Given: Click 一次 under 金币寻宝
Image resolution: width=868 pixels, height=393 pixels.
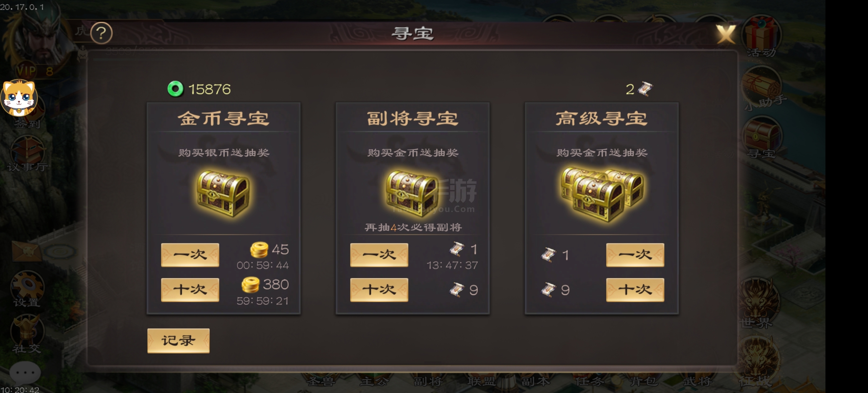Looking at the screenshot, I should click(x=190, y=255).
